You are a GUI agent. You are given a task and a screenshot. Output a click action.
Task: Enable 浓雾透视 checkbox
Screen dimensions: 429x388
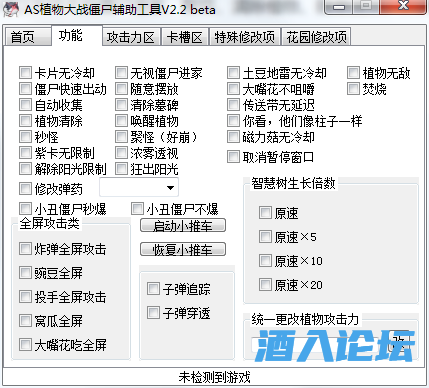[121, 153]
